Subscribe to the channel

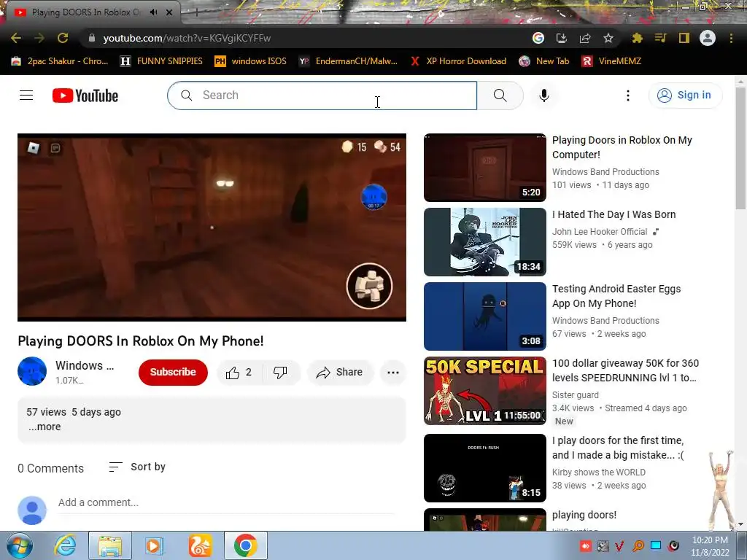click(x=173, y=372)
